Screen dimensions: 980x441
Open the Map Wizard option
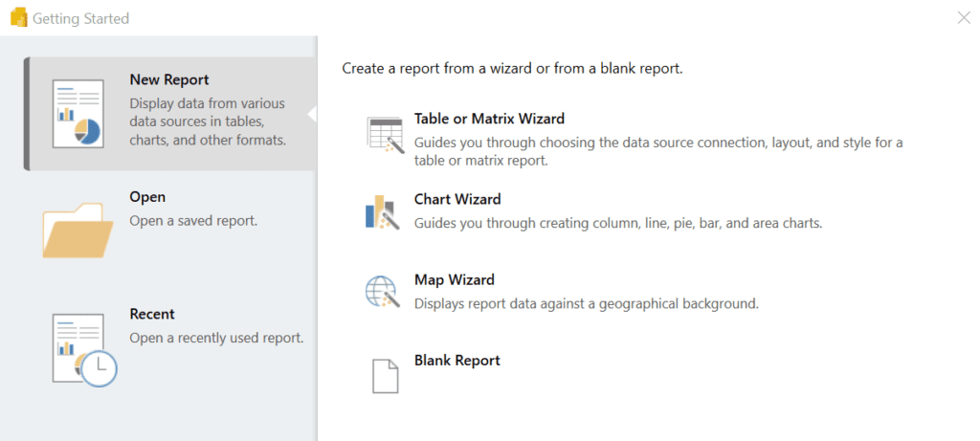point(455,279)
